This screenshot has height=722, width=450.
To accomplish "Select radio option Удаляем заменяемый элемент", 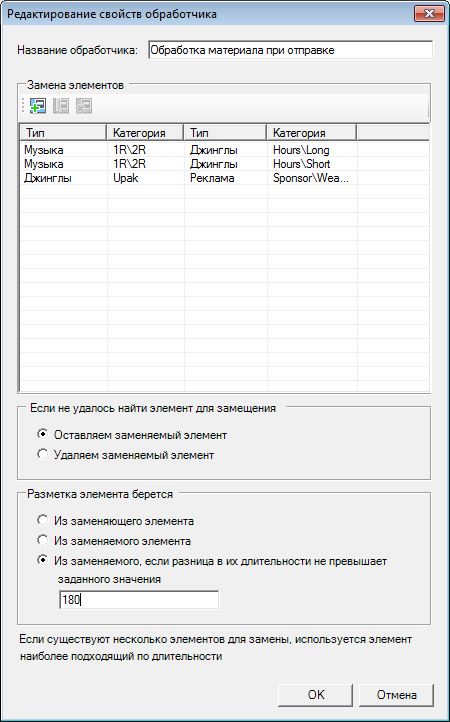I will pos(42,454).
